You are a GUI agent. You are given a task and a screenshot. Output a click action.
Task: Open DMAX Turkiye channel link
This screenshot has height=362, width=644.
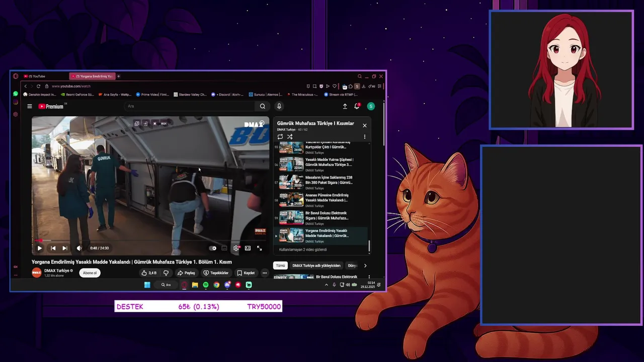(56, 270)
